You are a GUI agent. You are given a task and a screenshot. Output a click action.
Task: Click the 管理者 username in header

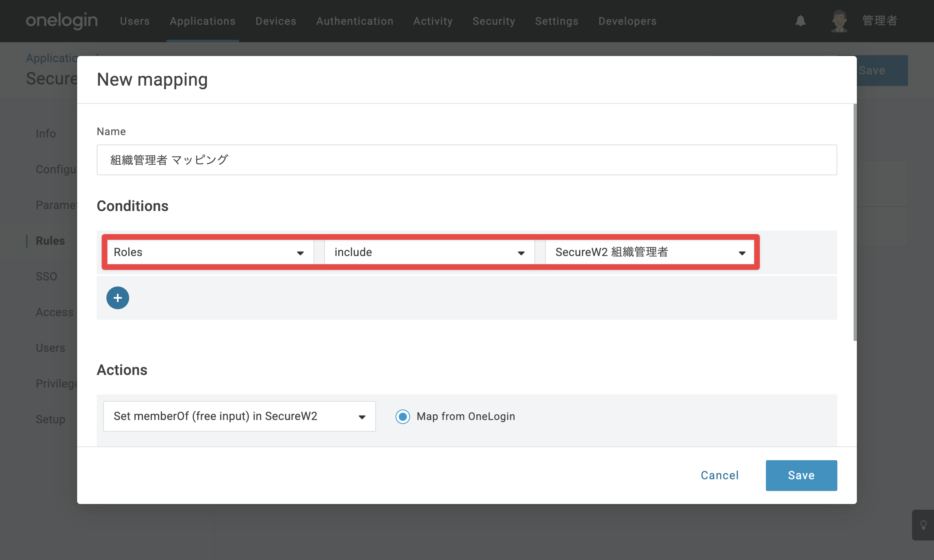coord(880,21)
